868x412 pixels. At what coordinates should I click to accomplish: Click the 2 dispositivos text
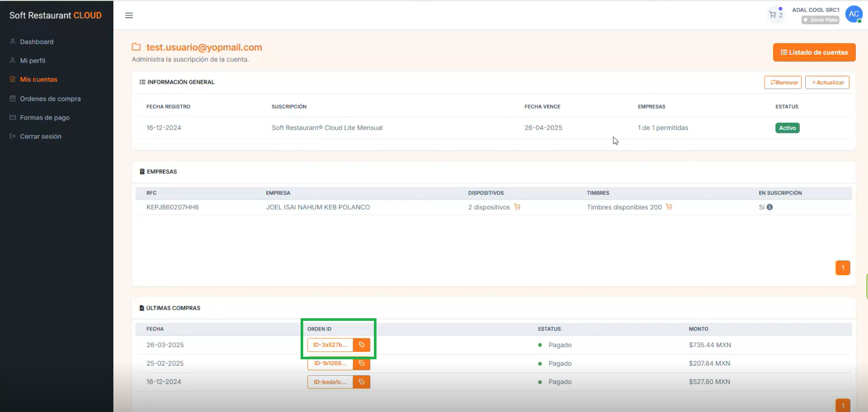pos(489,207)
